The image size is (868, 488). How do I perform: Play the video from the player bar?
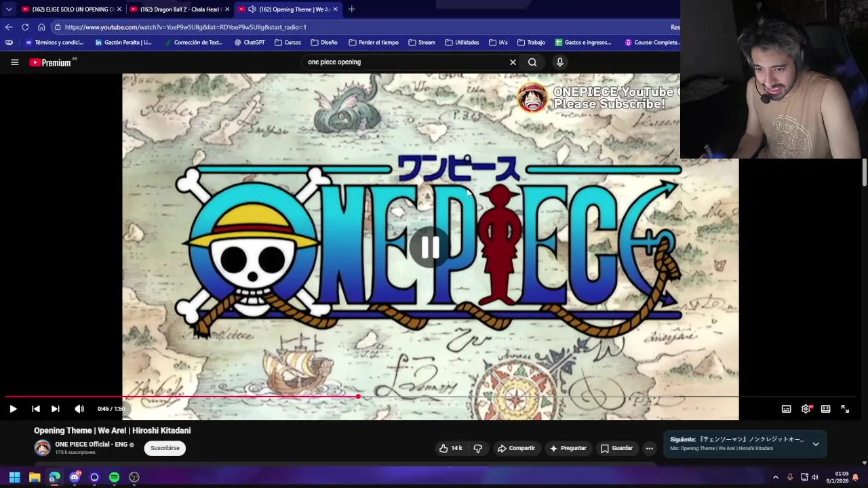click(13, 409)
